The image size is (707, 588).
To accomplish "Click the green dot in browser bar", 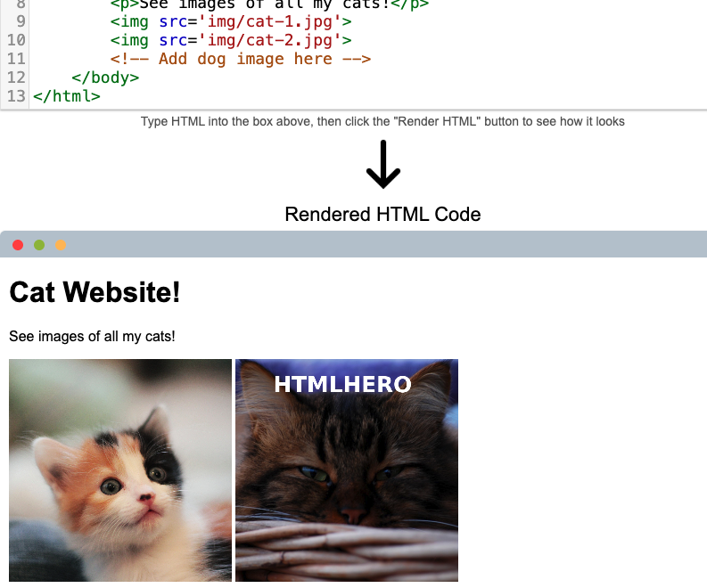I will coord(39,245).
